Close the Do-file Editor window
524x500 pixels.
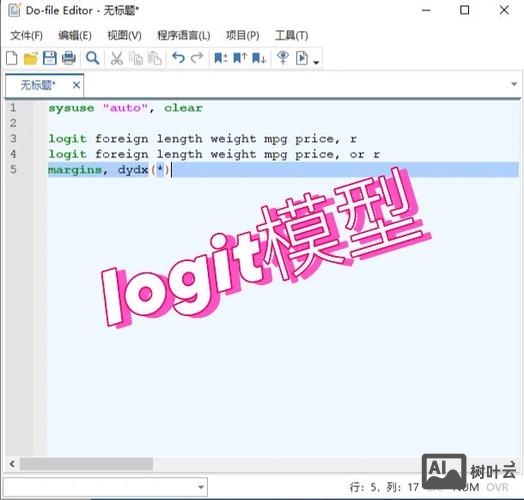[x=504, y=10]
